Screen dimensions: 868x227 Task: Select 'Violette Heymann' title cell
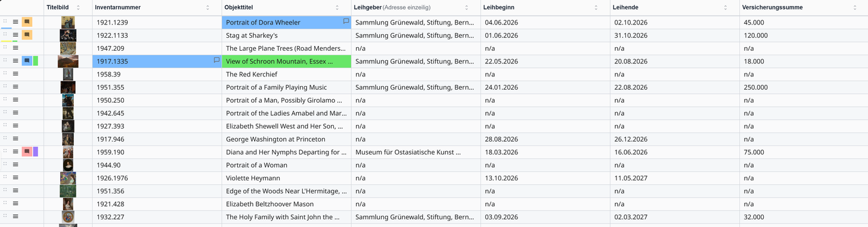click(x=287, y=178)
